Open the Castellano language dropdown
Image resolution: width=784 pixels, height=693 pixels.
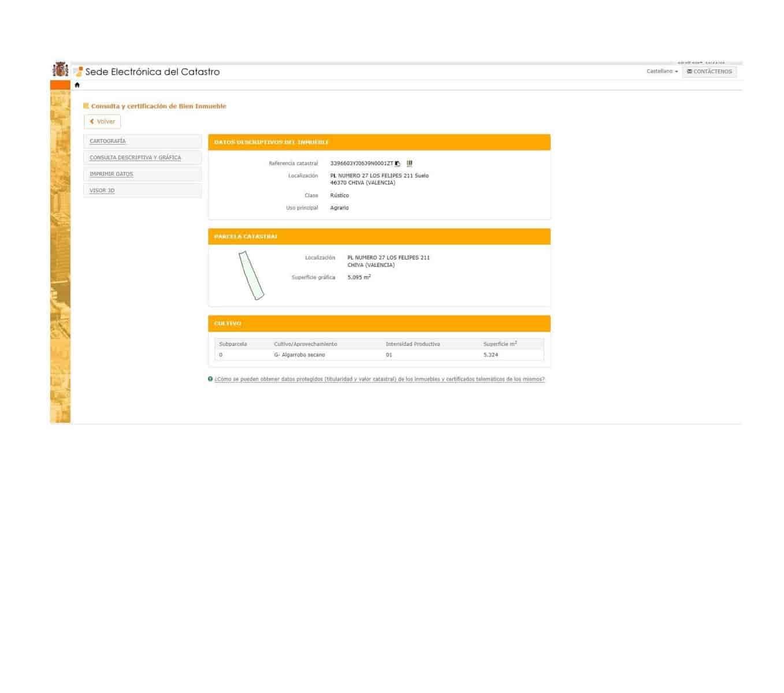[662, 72]
